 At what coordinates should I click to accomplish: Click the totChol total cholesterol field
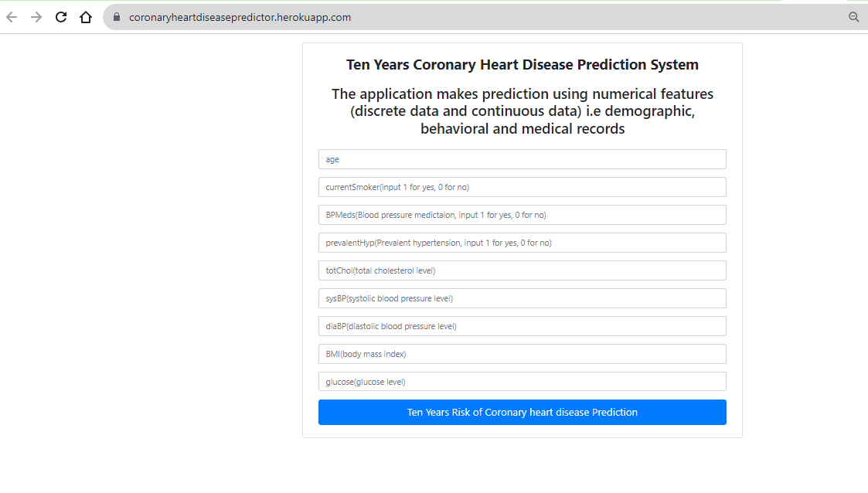[x=522, y=270]
